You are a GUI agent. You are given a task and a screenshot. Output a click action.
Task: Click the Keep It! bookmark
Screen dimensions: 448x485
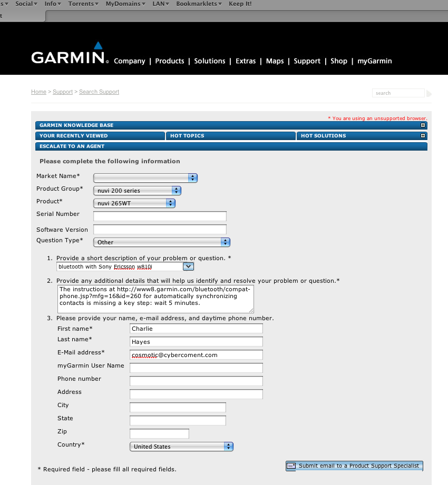[x=240, y=4]
